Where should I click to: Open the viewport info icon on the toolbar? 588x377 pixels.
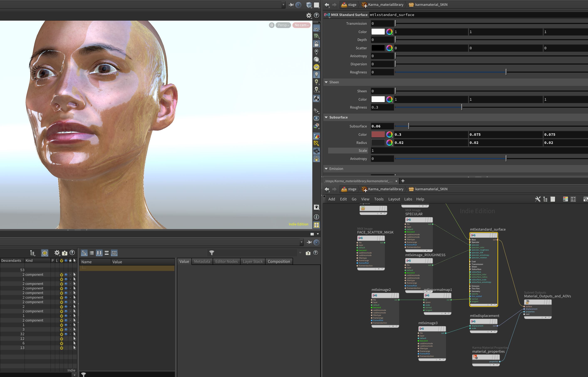click(316, 217)
